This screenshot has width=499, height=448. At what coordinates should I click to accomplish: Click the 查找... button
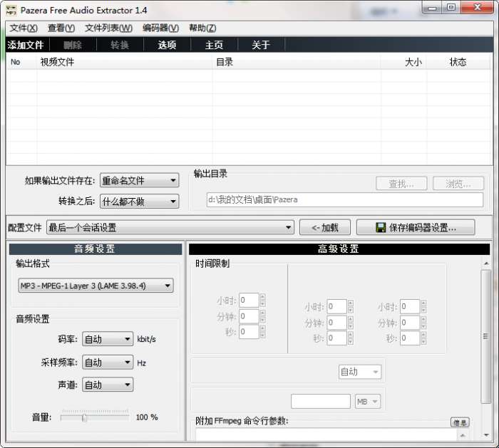tap(401, 184)
